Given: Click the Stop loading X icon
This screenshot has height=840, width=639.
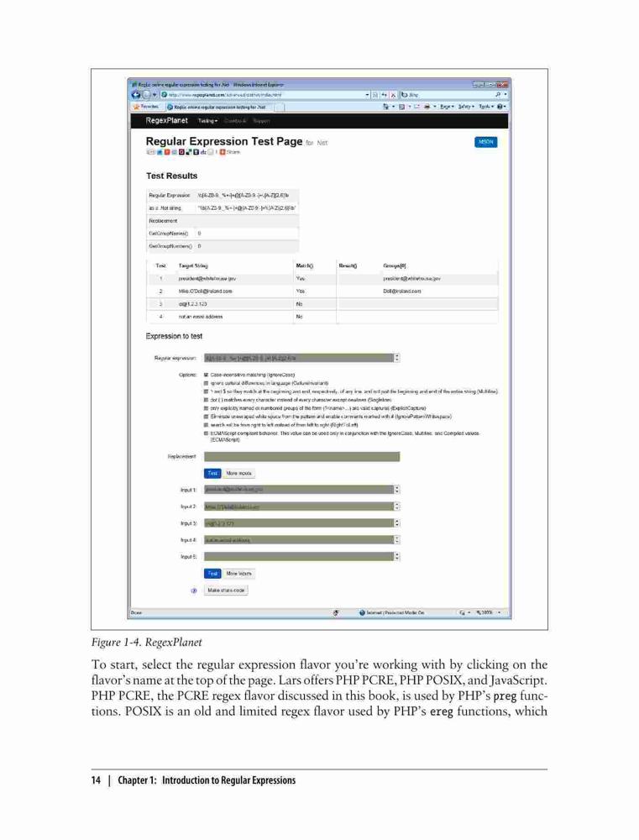Looking at the screenshot, I should coord(393,95).
